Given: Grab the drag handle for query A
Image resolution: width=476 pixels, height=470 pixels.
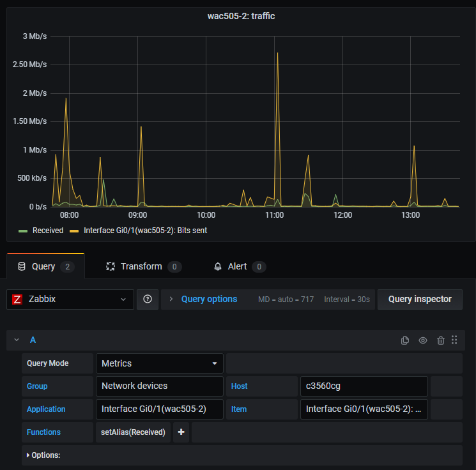Looking at the screenshot, I should point(454,340).
